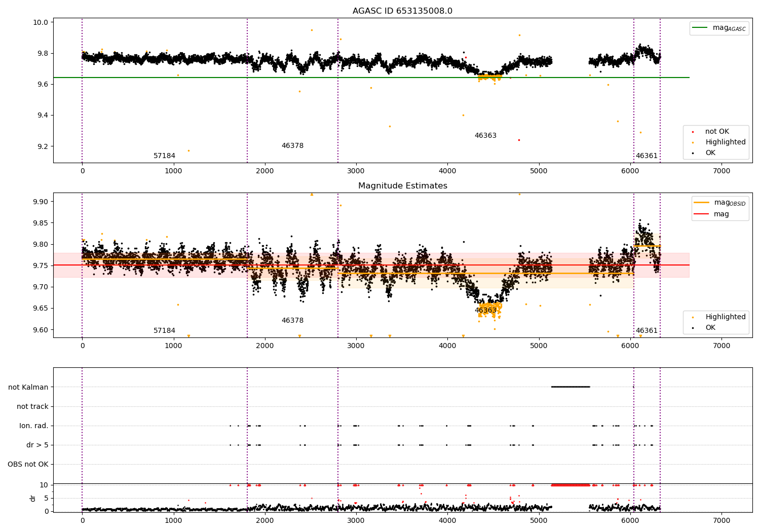
Task: Click the orange highlighted cluster in top plot
Action: click(x=490, y=77)
